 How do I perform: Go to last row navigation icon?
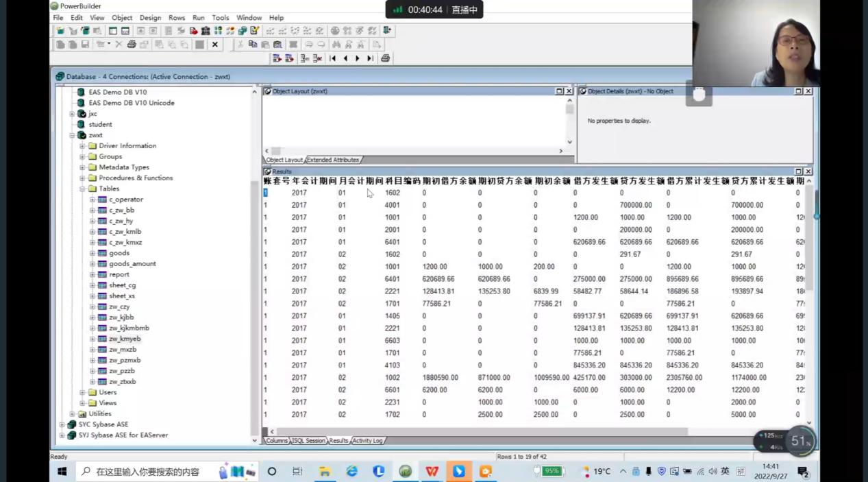tap(370, 58)
